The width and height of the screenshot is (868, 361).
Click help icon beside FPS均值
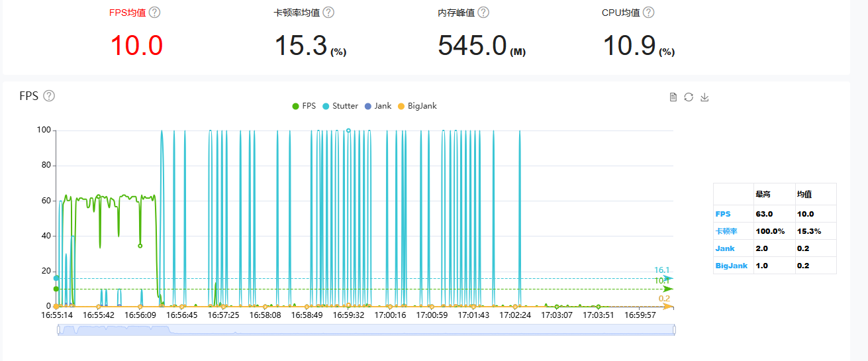(155, 13)
